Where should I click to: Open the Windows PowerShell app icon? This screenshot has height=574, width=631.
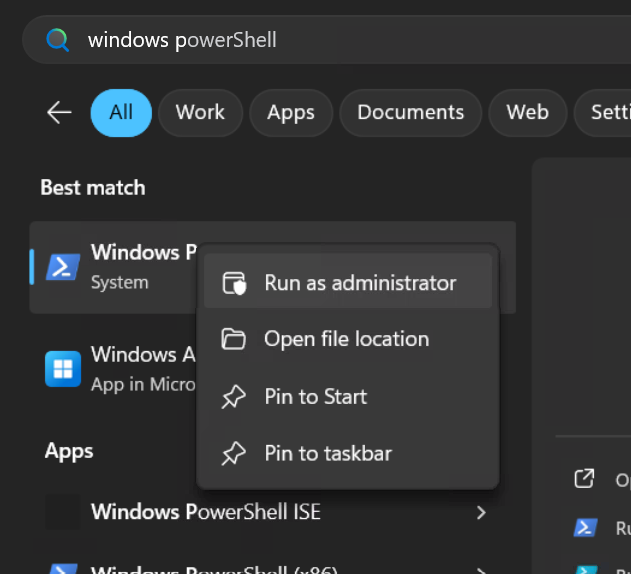63,267
